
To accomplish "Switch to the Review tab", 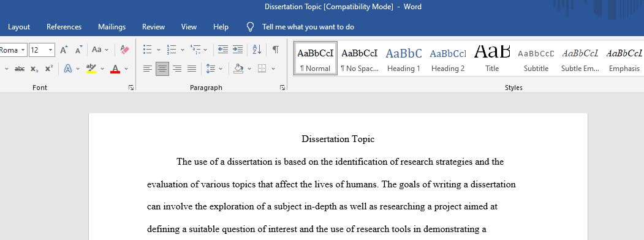I will (154, 27).
